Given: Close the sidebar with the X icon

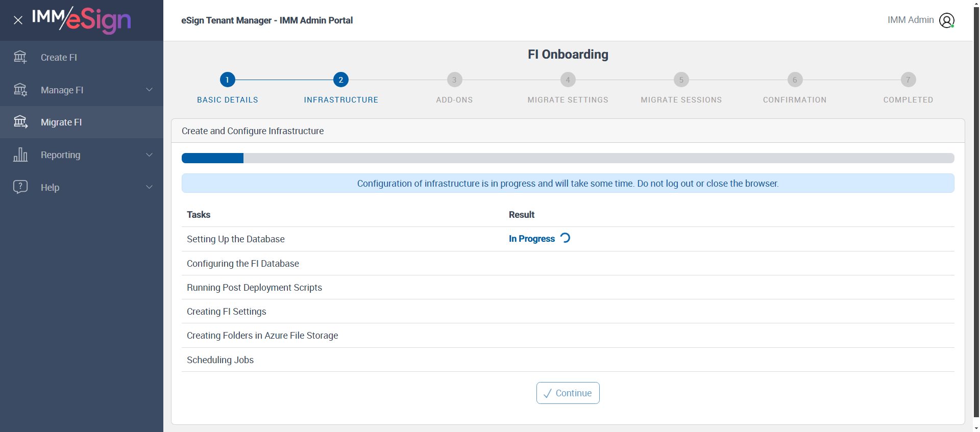Looking at the screenshot, I should (x=18, y=20).
